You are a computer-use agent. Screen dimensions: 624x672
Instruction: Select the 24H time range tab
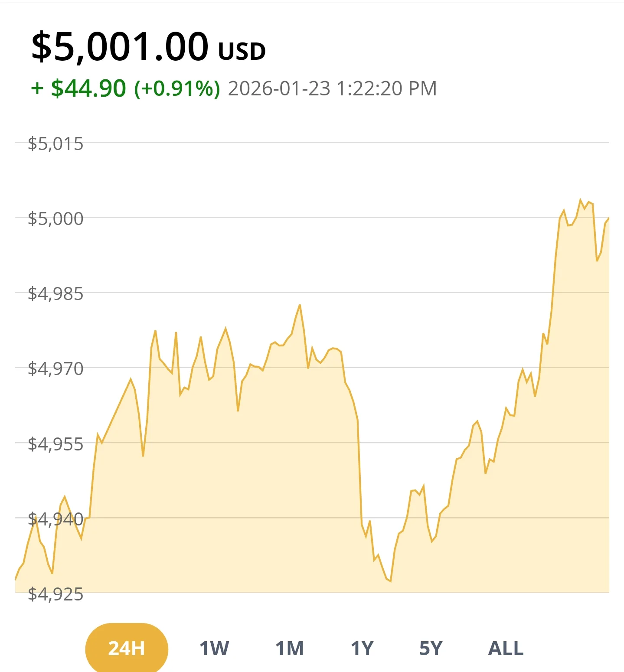[126, 648]
